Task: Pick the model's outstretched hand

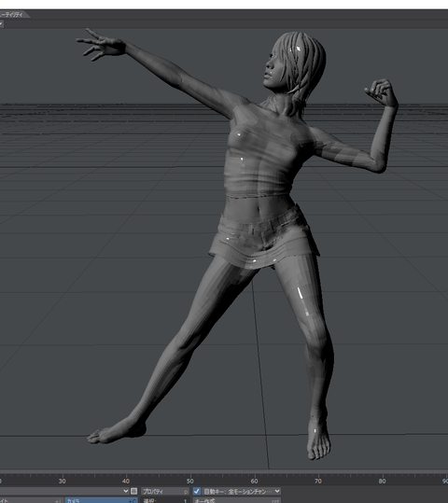Action: (101, 45)
